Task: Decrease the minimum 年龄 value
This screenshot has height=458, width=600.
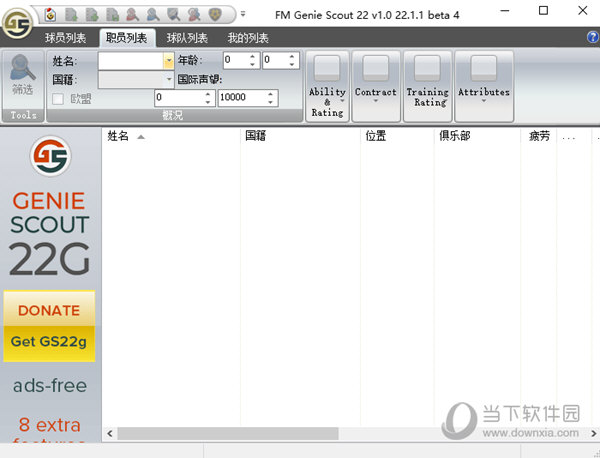Action: tap(253, 64)
